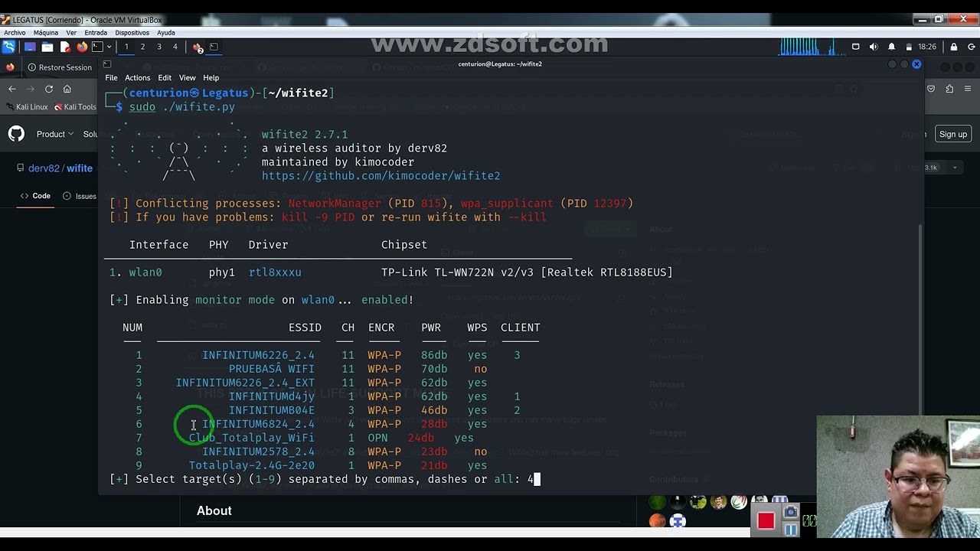Viewport: 980px width, 551px height.
Task: Expand the terminal launcher dropdown arrow
Action: [109, 47]
